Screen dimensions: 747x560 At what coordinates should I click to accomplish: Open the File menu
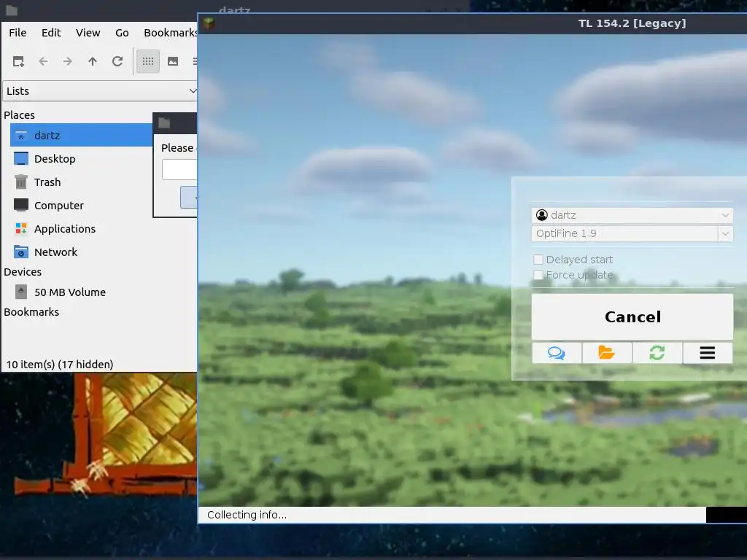tap(18, 32)
